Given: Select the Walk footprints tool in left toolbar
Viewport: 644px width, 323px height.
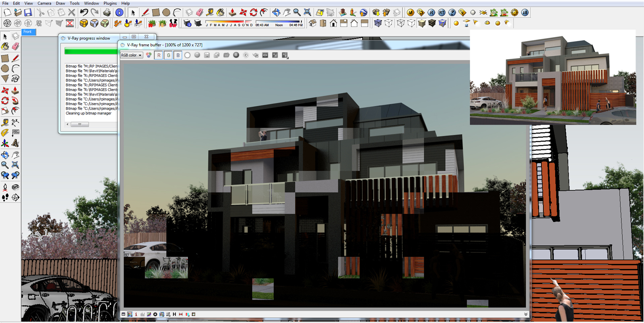Looking at the screenshot, I should point(5,197).
